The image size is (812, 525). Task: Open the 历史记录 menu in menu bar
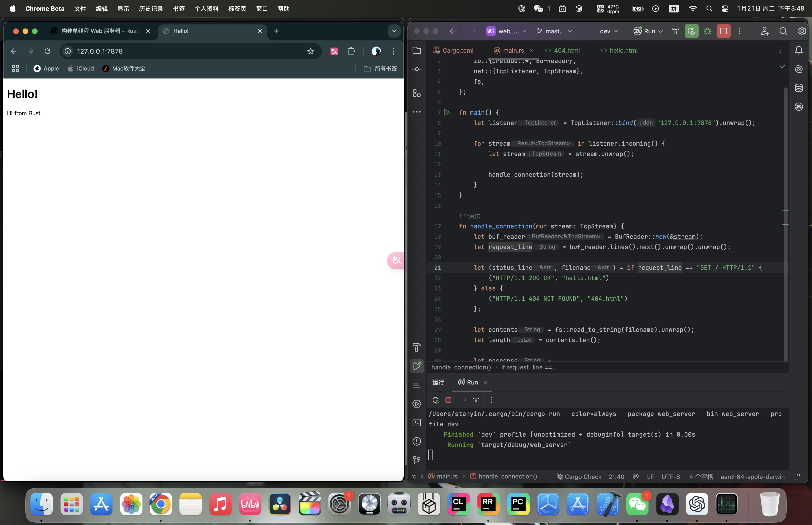(x=151, y=8)
